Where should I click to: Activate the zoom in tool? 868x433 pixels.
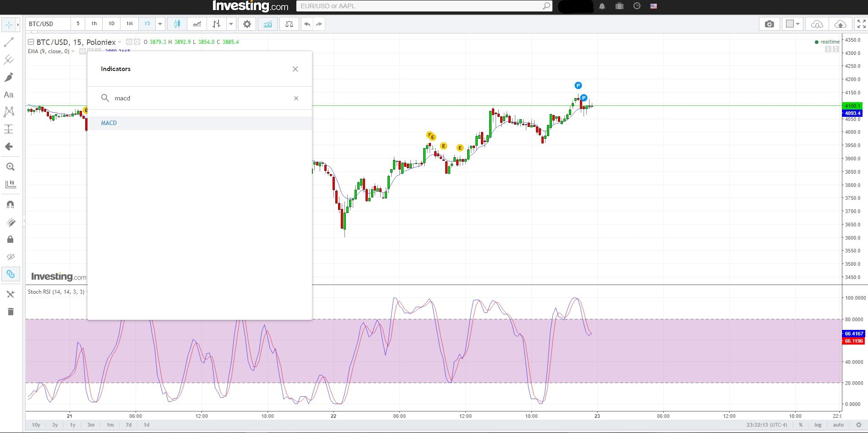tap(10, 167)
